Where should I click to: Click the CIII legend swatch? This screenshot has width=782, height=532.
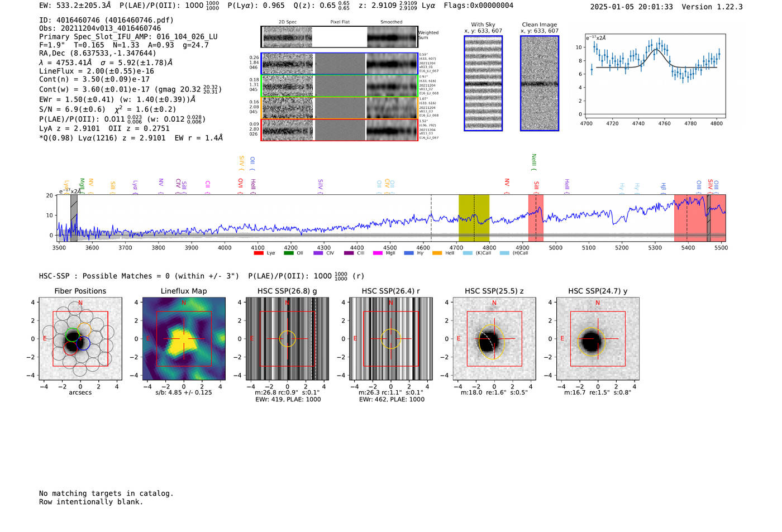(x=349, y=253)
